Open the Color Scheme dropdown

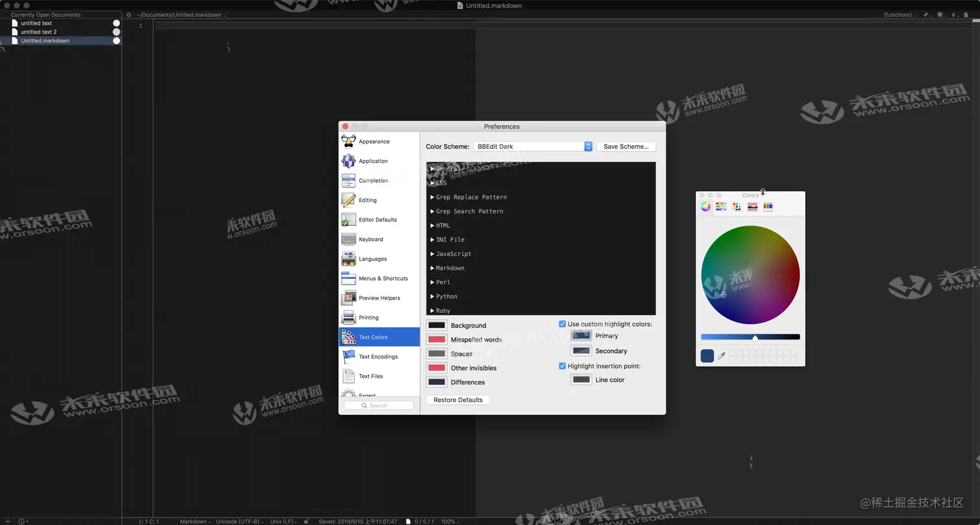tap(533, 146)
